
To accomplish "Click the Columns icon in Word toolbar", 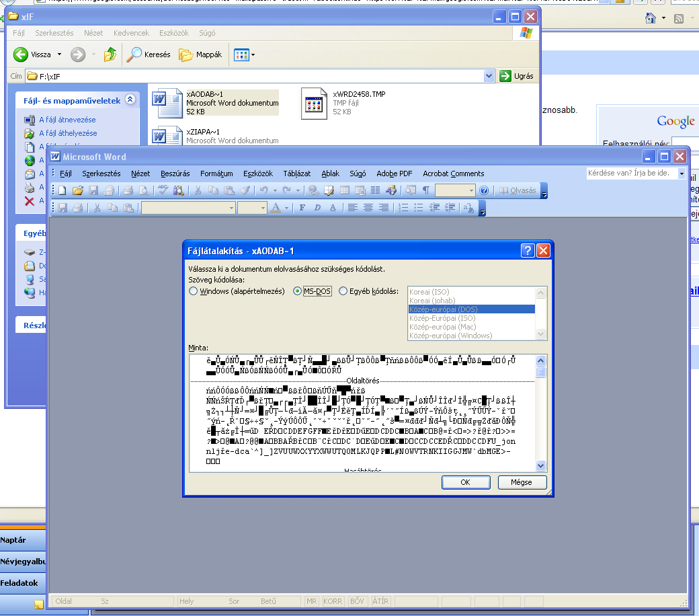I will point(375,190).
